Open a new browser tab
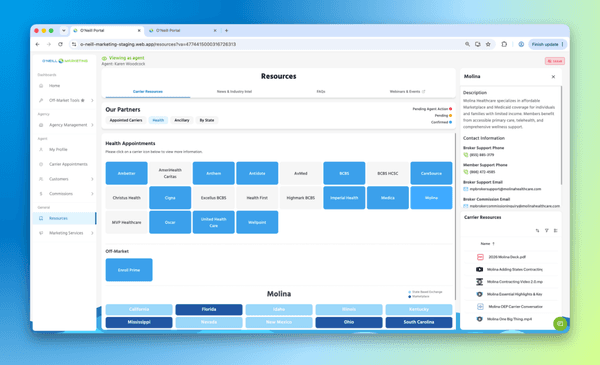This screenshot has height=365, width=600. (x=226, y=31)
